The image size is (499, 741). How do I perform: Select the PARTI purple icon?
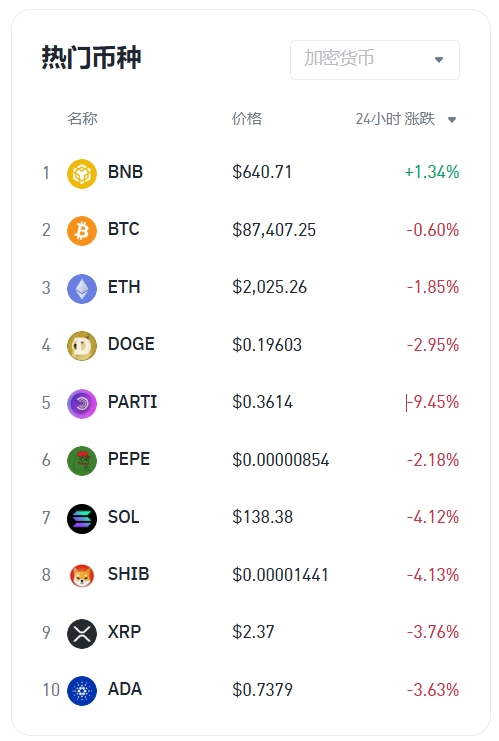tap(82, 404)
